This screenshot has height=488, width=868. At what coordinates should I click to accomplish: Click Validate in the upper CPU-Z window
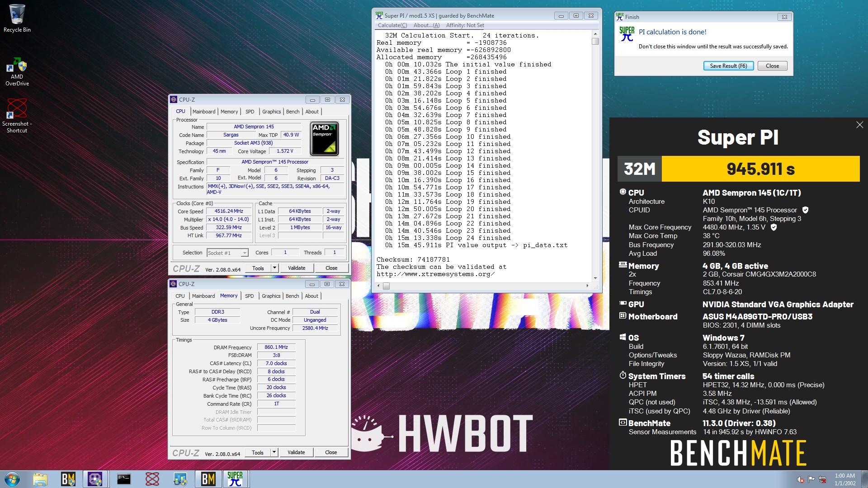[297, 268]
